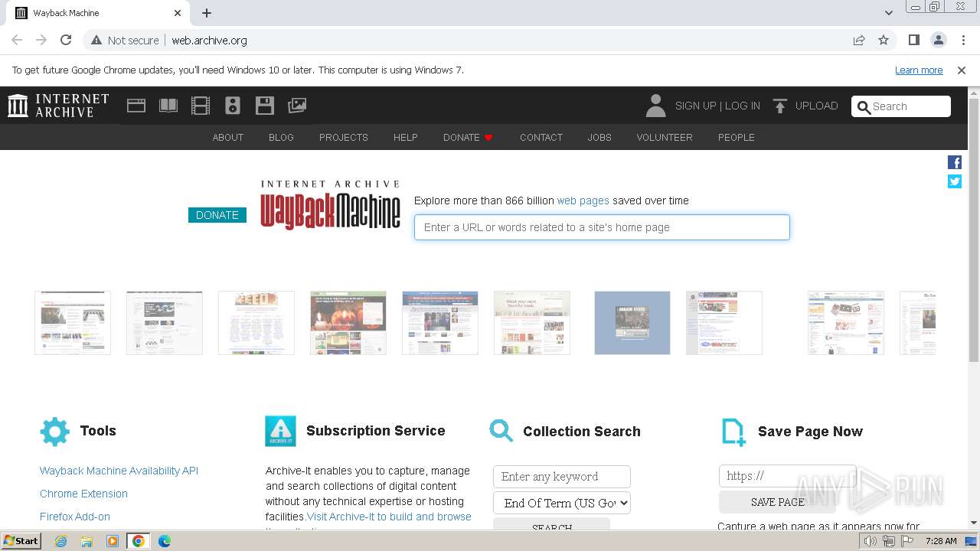980x551 pixels.
Task: Focus the Wayback URL search field
Action: click(602, 227)
